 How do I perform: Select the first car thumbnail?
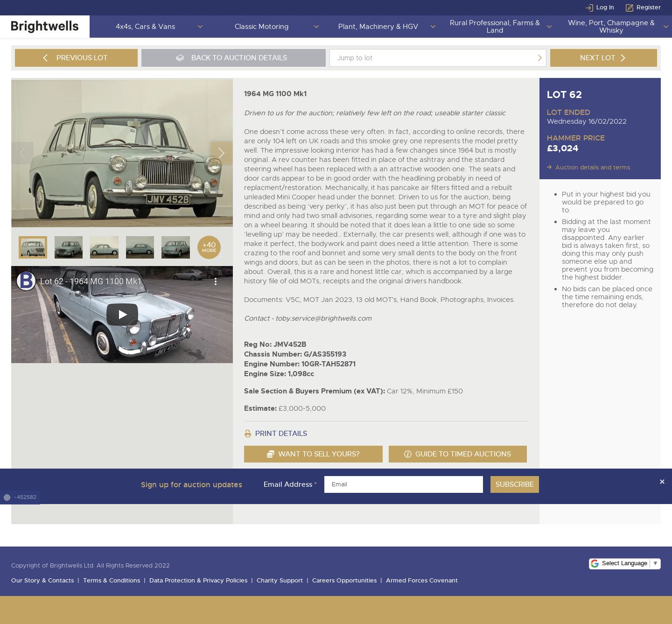pos(33,247)
